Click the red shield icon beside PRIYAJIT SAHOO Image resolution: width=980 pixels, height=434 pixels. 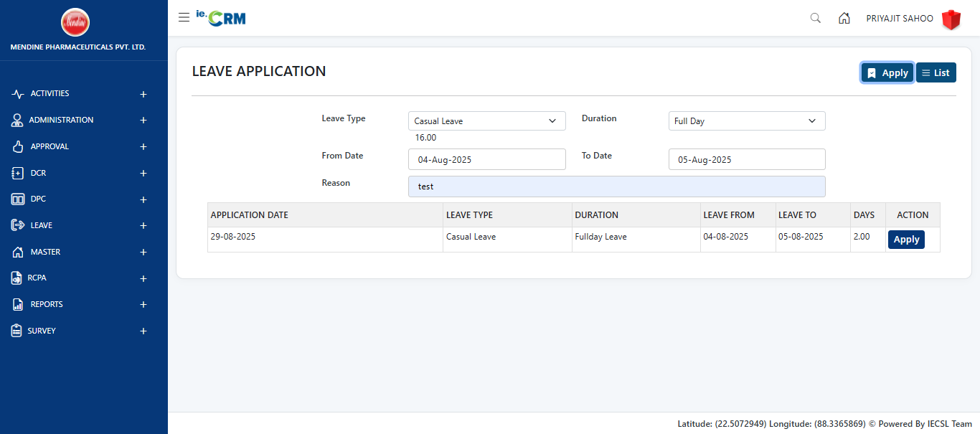click(x=951, y=19)
